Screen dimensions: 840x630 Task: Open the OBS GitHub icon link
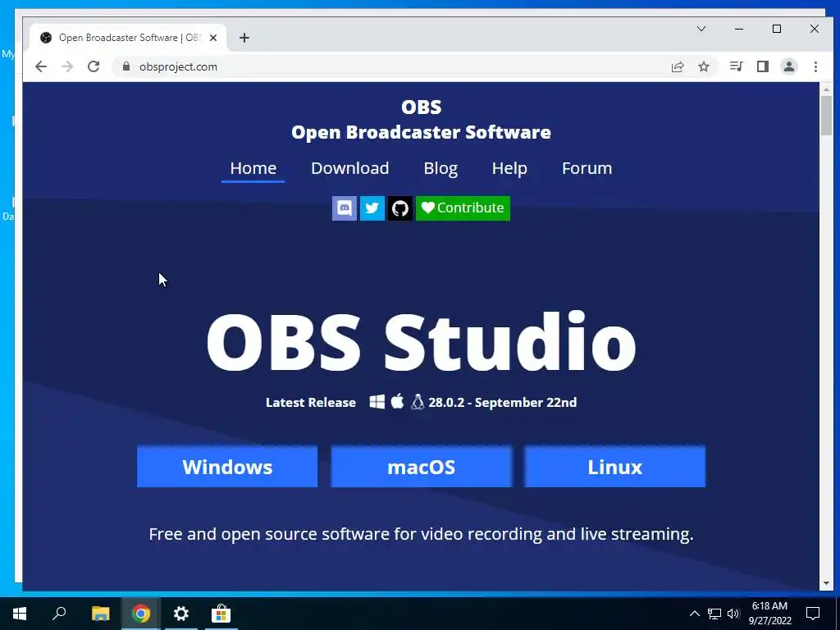(x=400, y=208)
